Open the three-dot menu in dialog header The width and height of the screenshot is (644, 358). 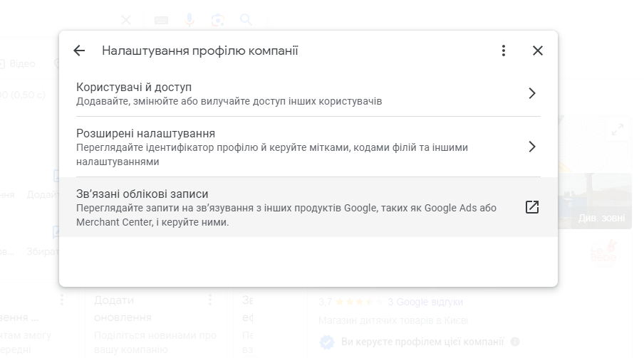point(504,51)
